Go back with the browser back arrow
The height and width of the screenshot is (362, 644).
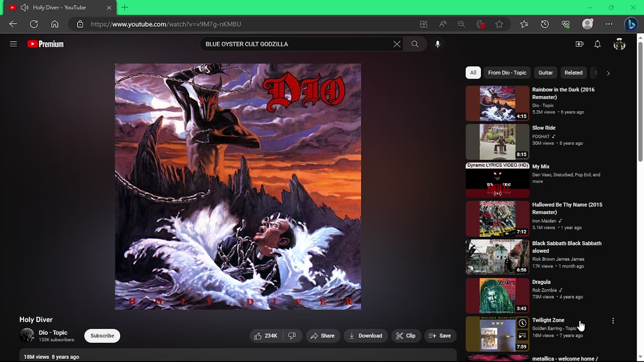click(x=13, y=24)
